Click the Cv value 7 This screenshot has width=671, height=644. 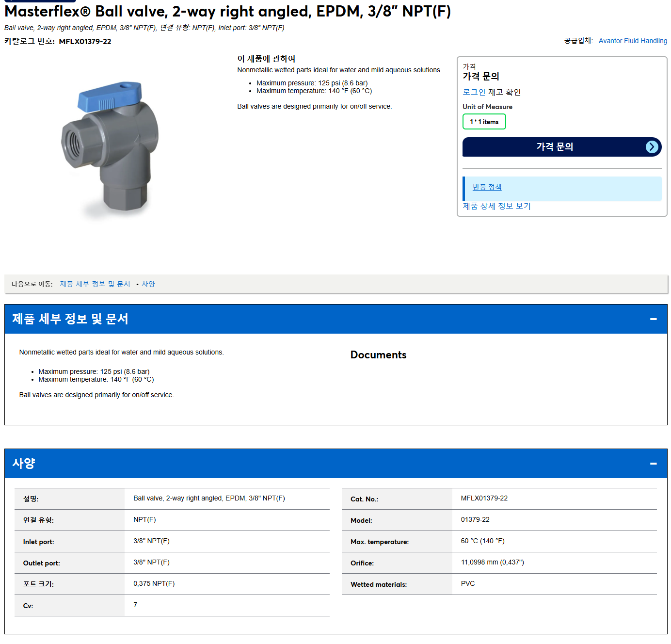[x=135, y=605]
